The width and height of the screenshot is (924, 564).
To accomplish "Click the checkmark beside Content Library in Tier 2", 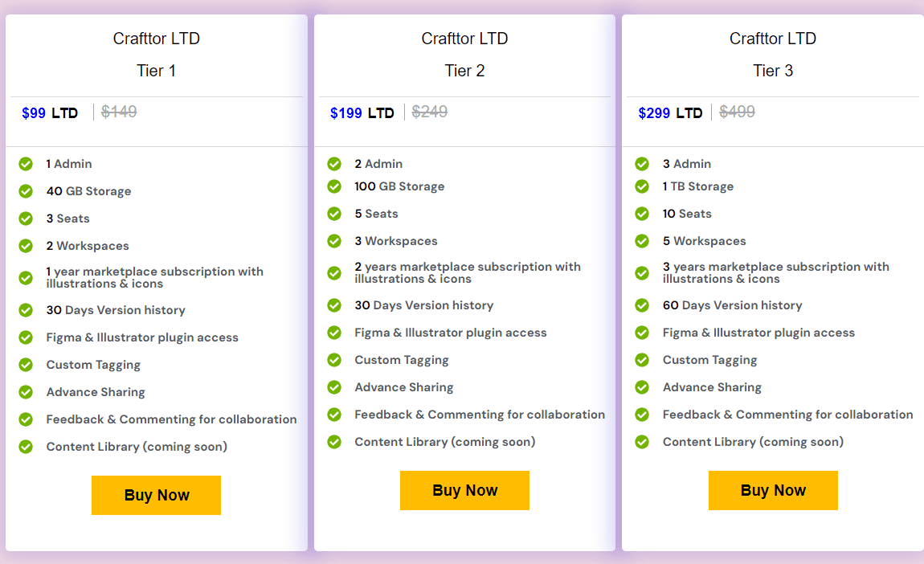I will click(334, 441).
